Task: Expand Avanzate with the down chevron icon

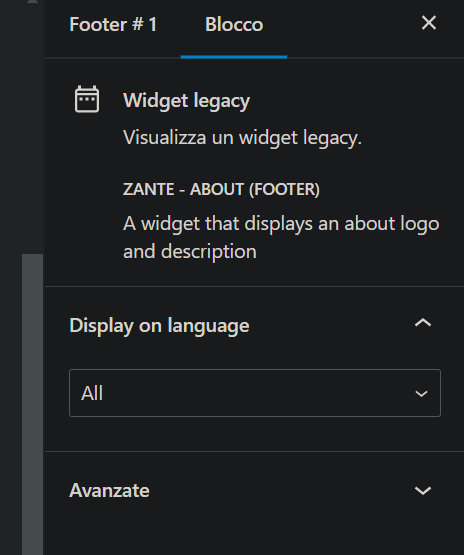Action: 423,491
